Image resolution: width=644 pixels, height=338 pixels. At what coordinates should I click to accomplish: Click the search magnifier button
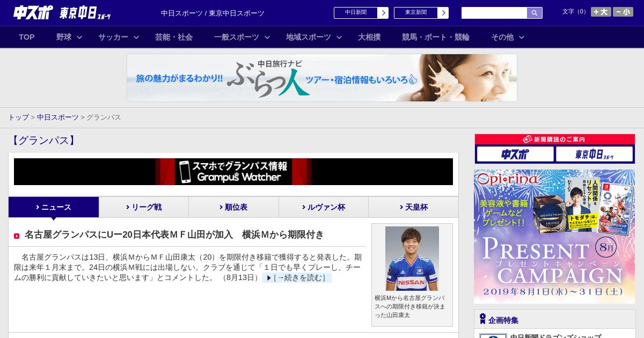click(535, 13)
